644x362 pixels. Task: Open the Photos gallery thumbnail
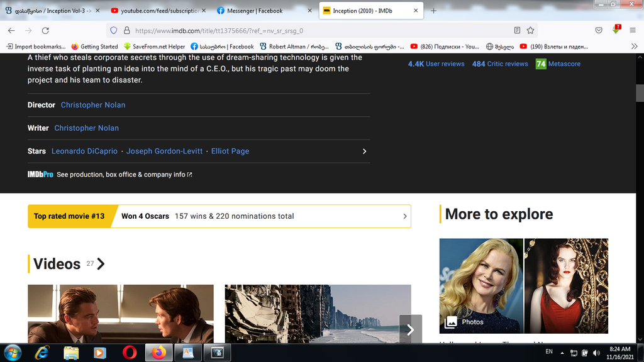coord(481,286)
